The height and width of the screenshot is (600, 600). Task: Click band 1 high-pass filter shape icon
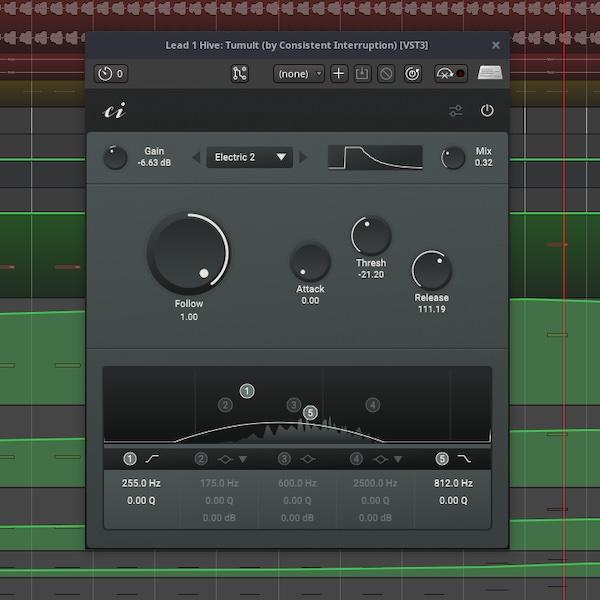(152, 459)
